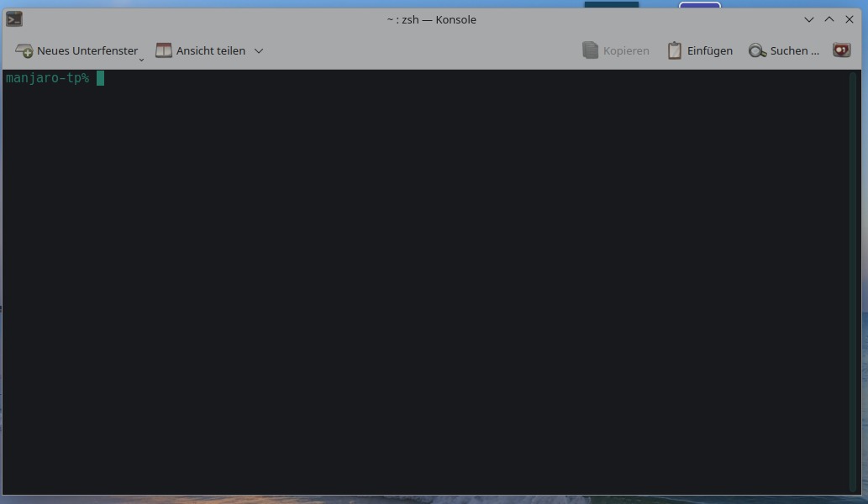Expand the Ansicht teilen dropdown chevron
The image size is (868, 504).
point(259,51)
